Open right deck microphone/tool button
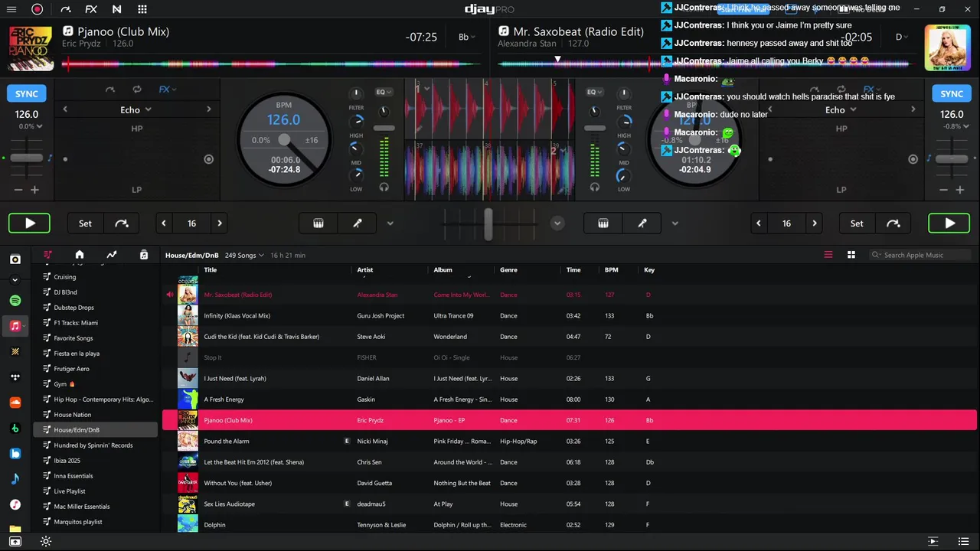Image resolution: width=980 pixels, height=551 pixels. 642,223
